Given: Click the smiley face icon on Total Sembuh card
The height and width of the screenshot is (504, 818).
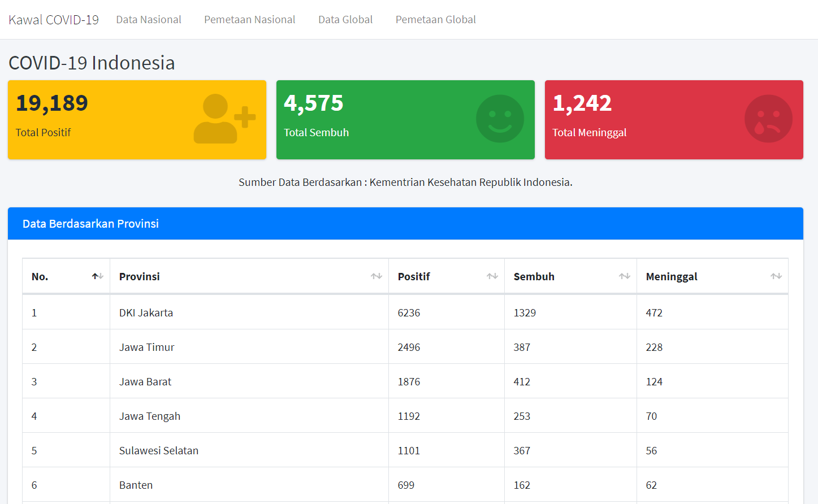Looking at the screenshot, I should pyautogui.click(x=500, y=119).
